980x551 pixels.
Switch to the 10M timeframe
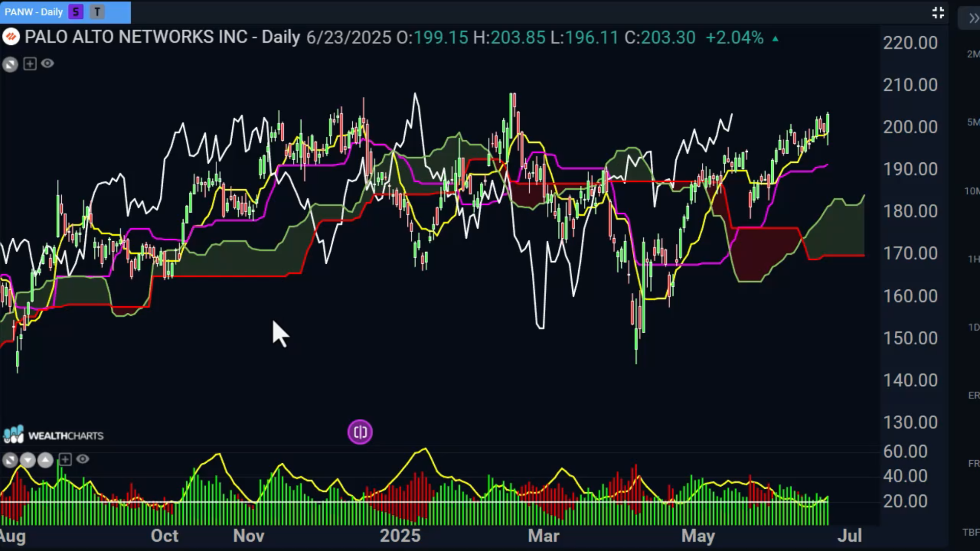coord(971,191)
